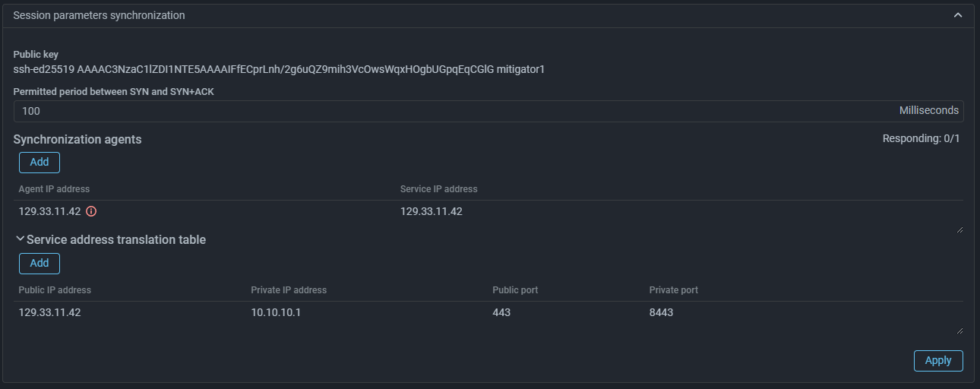Click the Session parameters synchronization panel title
The width and height of the screenshot is (980, 389).
(x=99, y=15)
